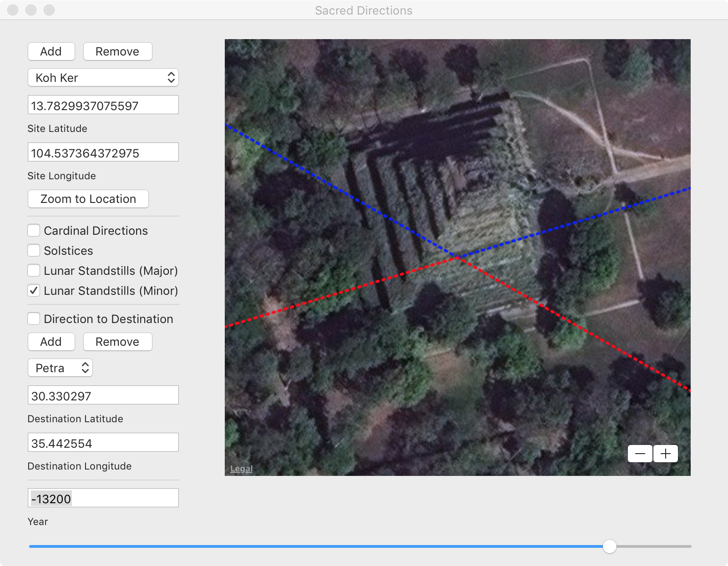Screen dimensions: 728x566
Task: Open the Koh Ker site dropdown
Action: click(103, 78)
